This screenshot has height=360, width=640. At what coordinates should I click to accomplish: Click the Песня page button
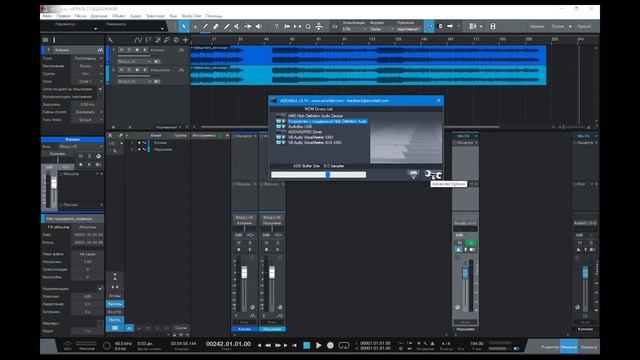(x=558, y=27)
